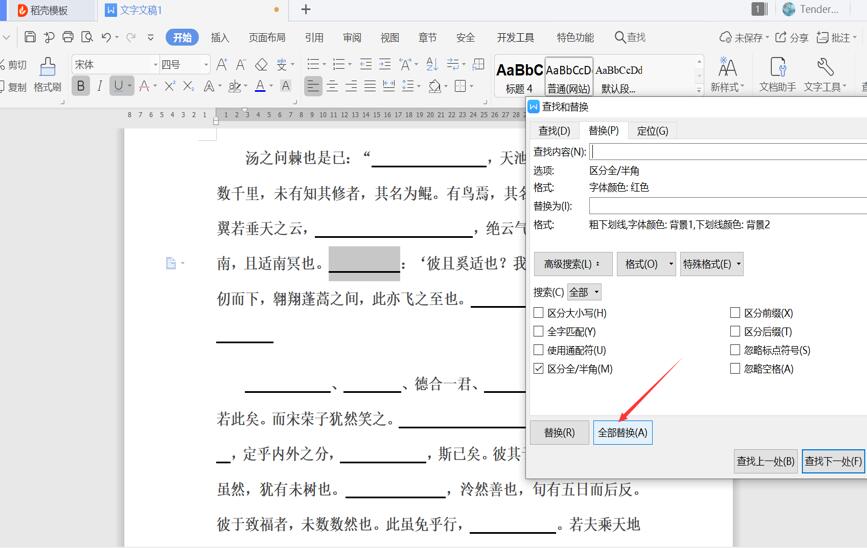Click Advanced Search (高级搜索) button

pyautogui.click(x=573, y=264)
